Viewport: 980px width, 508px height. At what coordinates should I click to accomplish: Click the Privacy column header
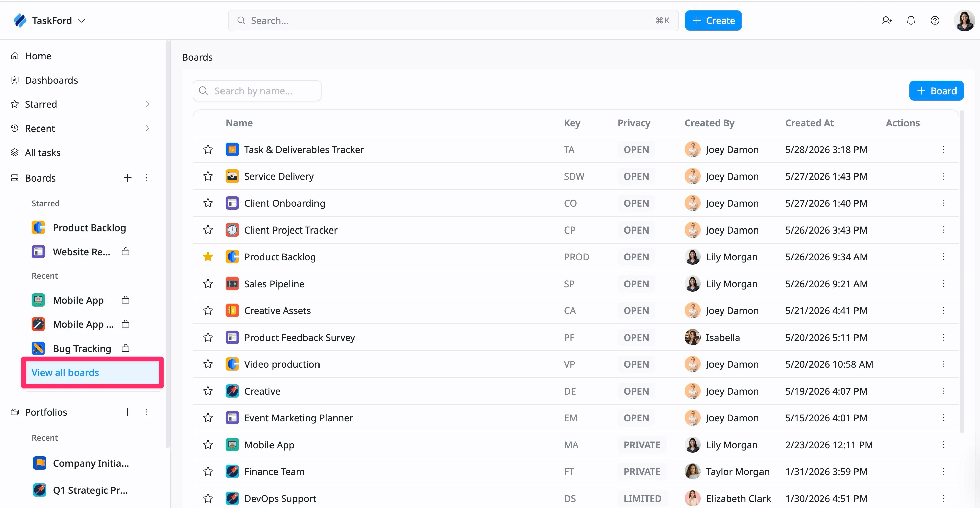point(634,123)
